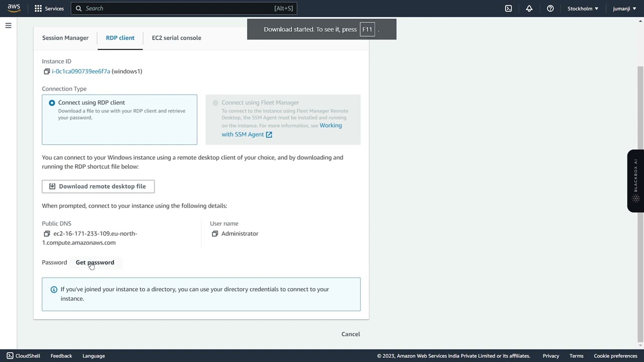Open the jumanji account menu
The image size is (644, 362).
(624, 9)
